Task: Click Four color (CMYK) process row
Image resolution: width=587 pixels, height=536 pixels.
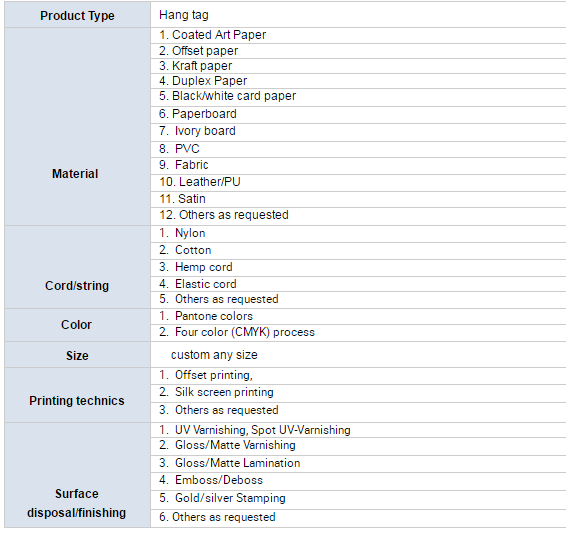Action: [x=358, y=333]
